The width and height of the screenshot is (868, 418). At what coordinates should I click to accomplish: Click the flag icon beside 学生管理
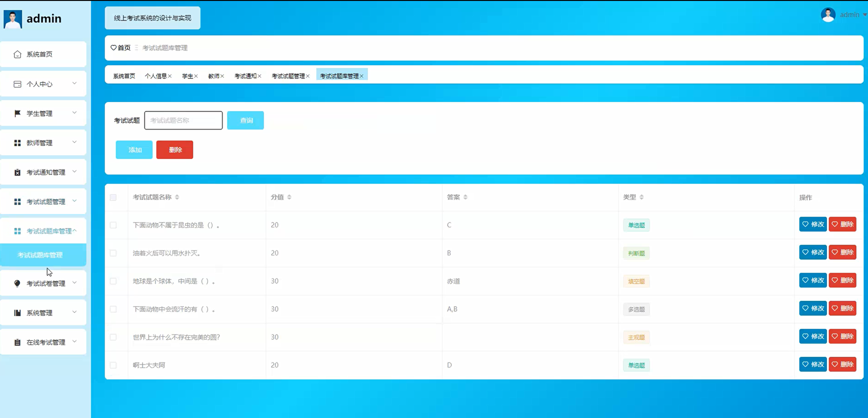[17, 113]
